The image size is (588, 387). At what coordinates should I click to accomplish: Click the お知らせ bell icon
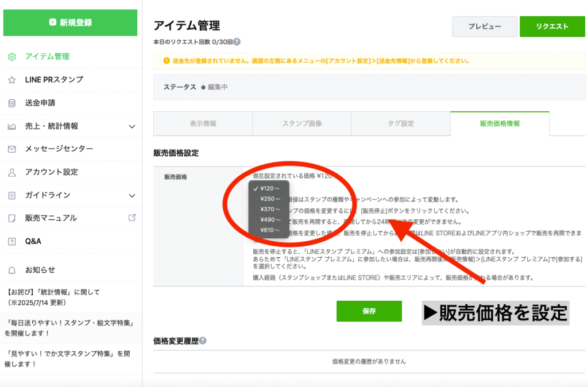coord(12,270)
